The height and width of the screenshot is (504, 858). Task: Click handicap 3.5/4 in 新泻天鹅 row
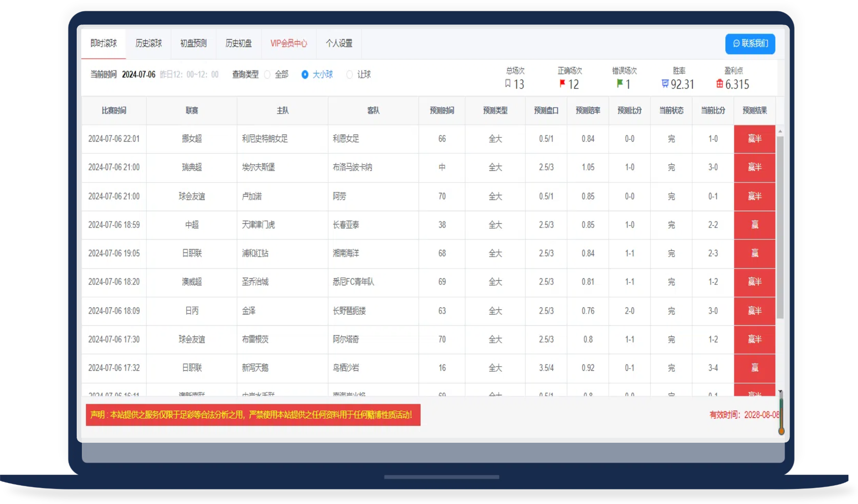coord(546,368)
